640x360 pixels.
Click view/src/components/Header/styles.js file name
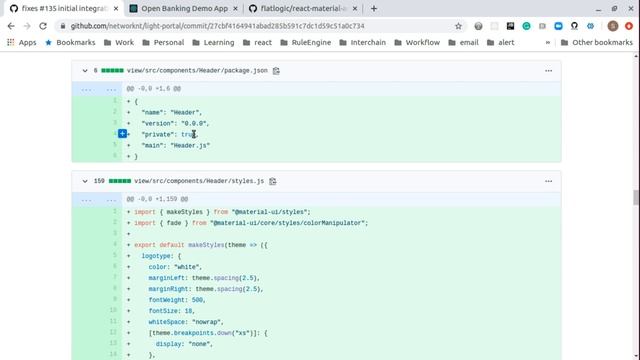[199, 181]
